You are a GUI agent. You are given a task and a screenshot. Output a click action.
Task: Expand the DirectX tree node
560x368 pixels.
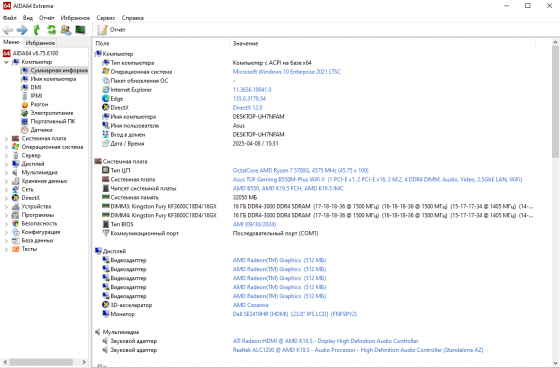pyautogui.click(x=6, y=198)
